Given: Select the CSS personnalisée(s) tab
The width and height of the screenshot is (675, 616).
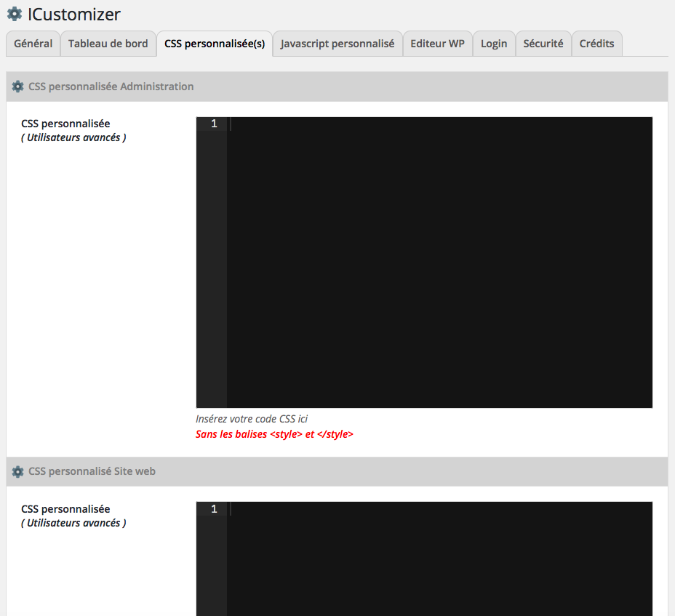Looking at the screenshot, I should 215,44.
